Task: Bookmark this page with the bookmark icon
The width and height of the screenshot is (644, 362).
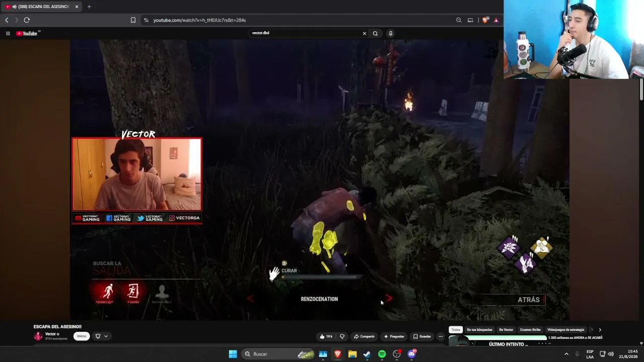Action: pyautogui.click(x=133, y=20)
